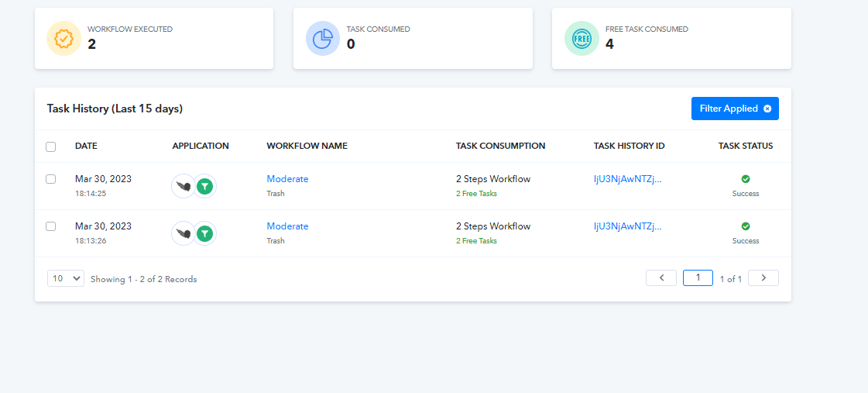Click the 18:14:25 timestamp text
The height and width of the screenshot is (393, 868).
tap(91, 194)
